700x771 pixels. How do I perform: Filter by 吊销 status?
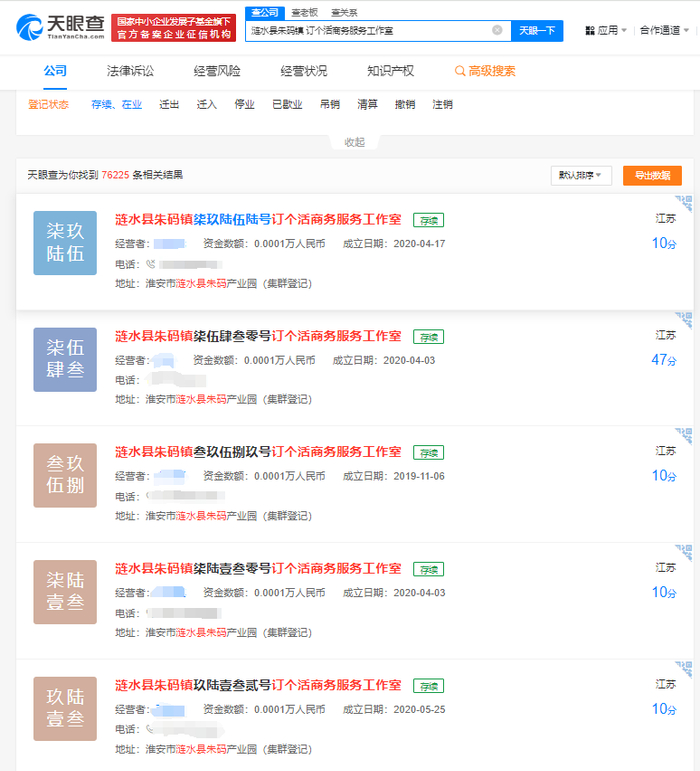tap(330, 104)
